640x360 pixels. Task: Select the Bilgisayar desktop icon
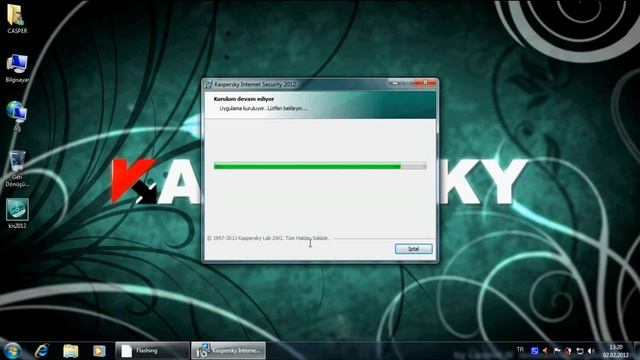point(17,68)
